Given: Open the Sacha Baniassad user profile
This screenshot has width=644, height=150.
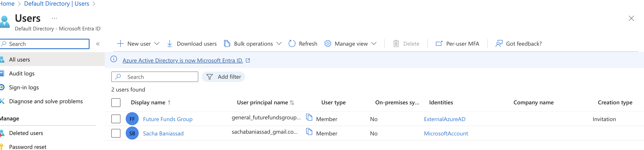Looking at the screenshot, I should [163, 134].
